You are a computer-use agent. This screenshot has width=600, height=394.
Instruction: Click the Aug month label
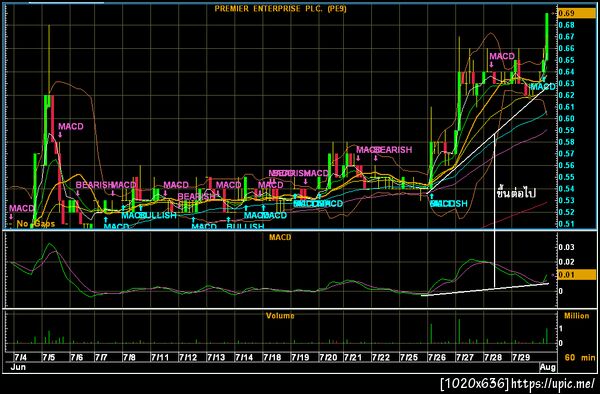(x=547, y=367)
